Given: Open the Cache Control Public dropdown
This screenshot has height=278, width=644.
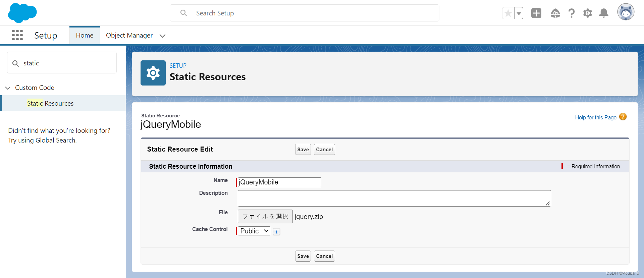Looking at the screenshot, I should 254,231.
